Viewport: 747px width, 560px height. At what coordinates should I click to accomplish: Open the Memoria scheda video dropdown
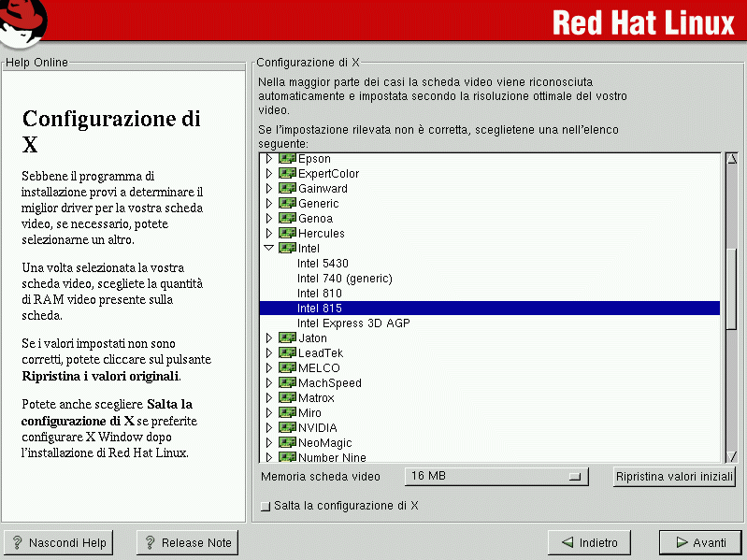coord(496,477)
